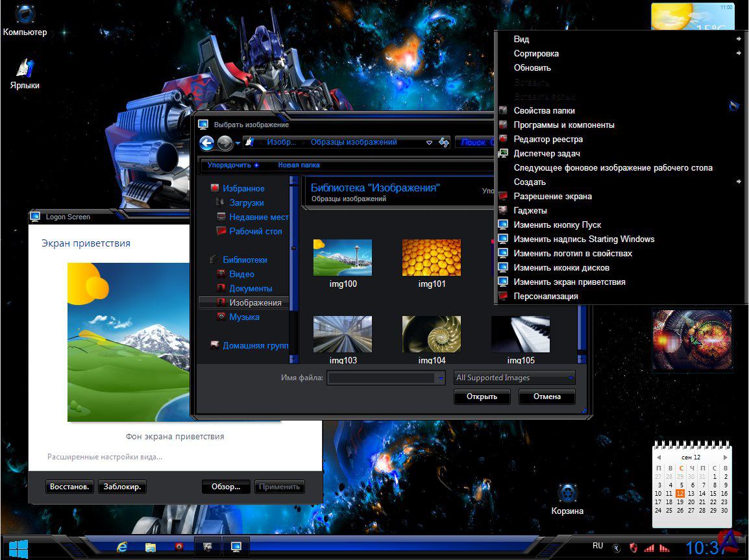The height and width of the screenshot is (560, 749).
Task: Click the Заблокир. button in Logon Screen
Action: (x=122, y=487)
